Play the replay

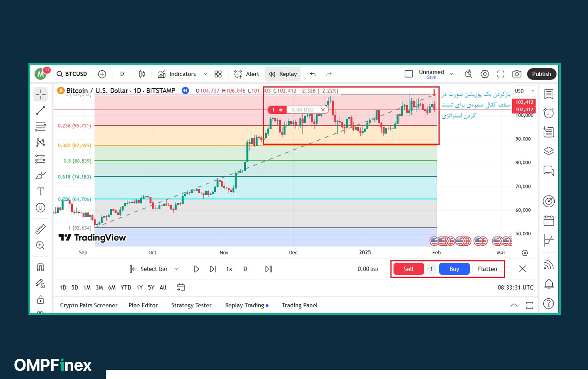click(x=197, y=269)
